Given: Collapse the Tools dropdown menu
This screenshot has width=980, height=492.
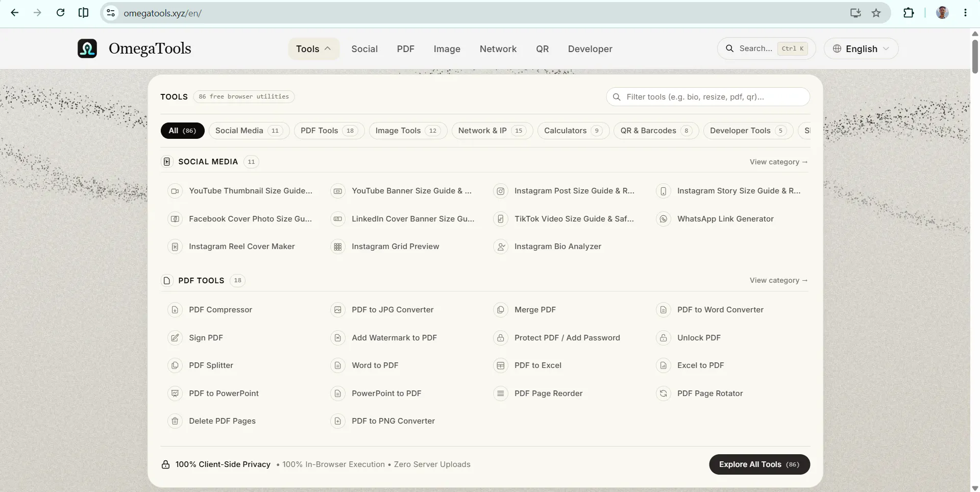Looking at the screenshot, I should tap(313, 49).
